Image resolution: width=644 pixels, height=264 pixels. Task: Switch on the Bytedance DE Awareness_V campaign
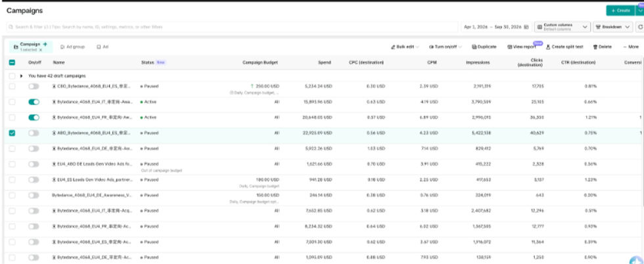coord(34,195)
